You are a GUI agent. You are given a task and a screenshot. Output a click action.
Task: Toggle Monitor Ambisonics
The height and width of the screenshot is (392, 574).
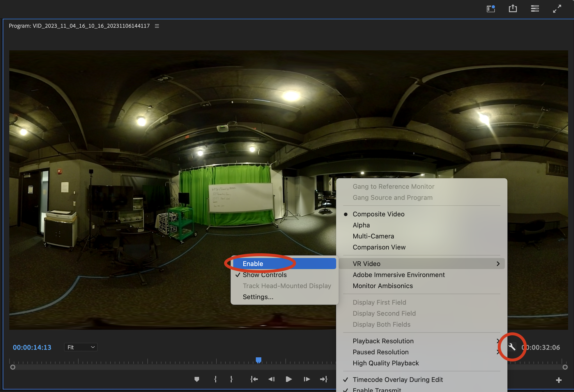[421, 286]
